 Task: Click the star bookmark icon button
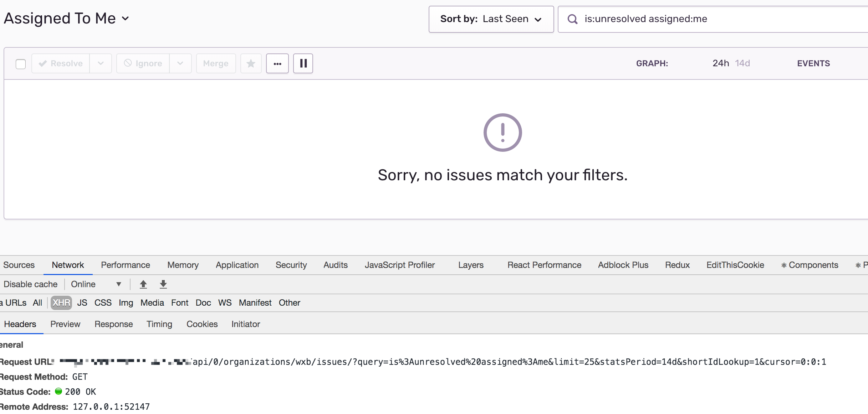click(251, 63)
